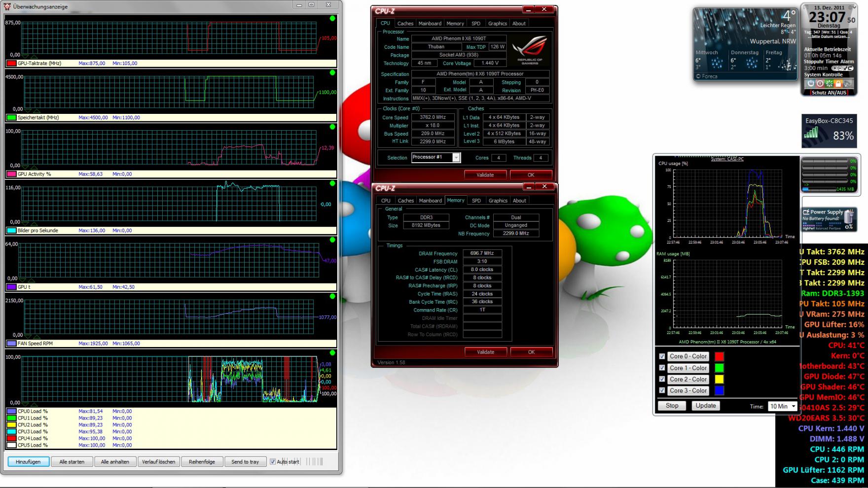Image resolution: width=868 pixels, height=488 pixels.
Task: Click the green status dot of Bilder pro Sekunde graph
Action: pyautogui.click(x=332, y=183)
